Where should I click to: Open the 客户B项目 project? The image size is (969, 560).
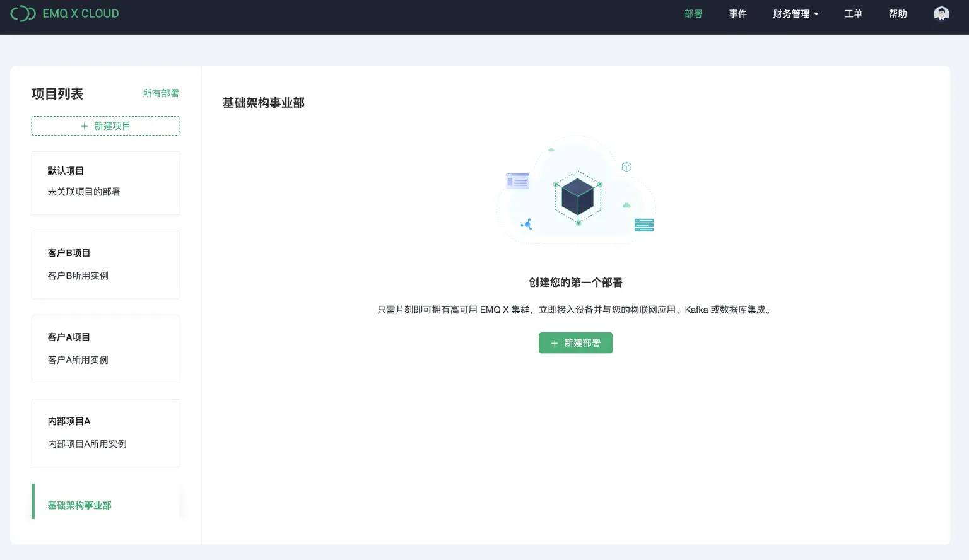click(x=105, y=265)
